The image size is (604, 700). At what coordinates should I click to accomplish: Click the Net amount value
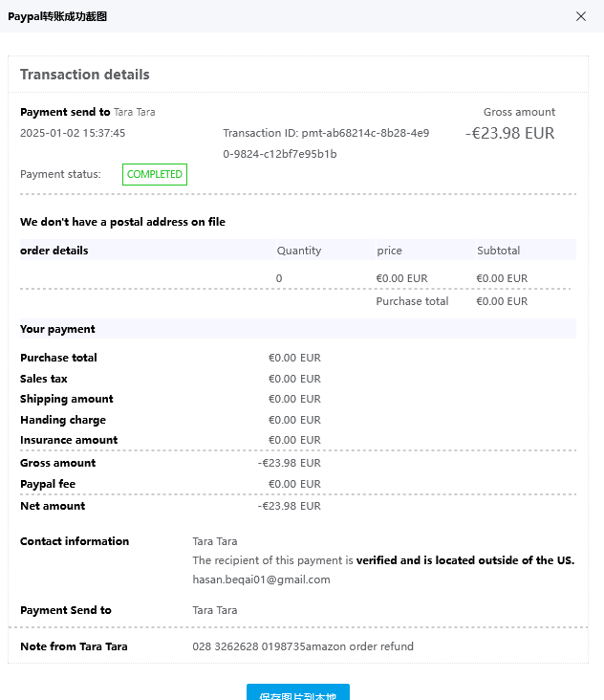click(289, 506)
